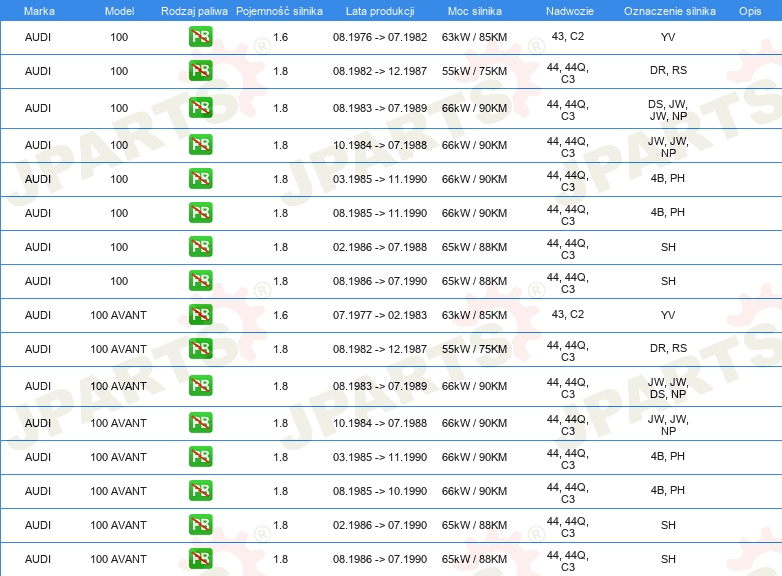Click petrol icon for Audi 100 08.1986-07.1990

[x=200, y=281]
